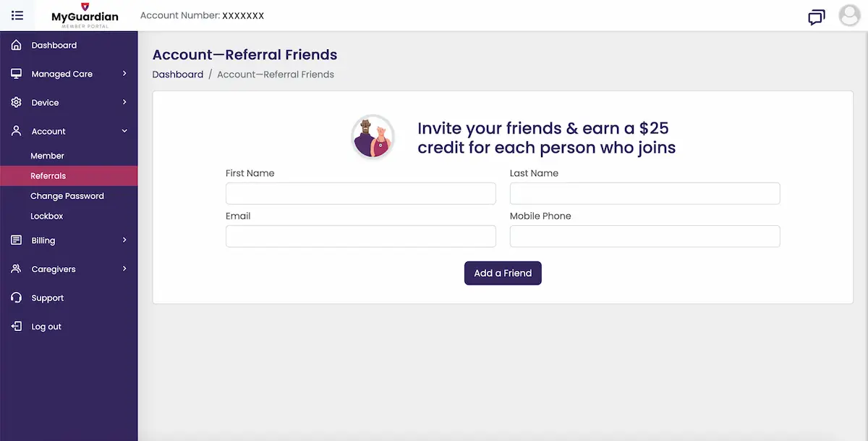The width and height of the screenshot is (868, 441).
Task: Click the Caregivers people icon
Action: pos(17,269)
